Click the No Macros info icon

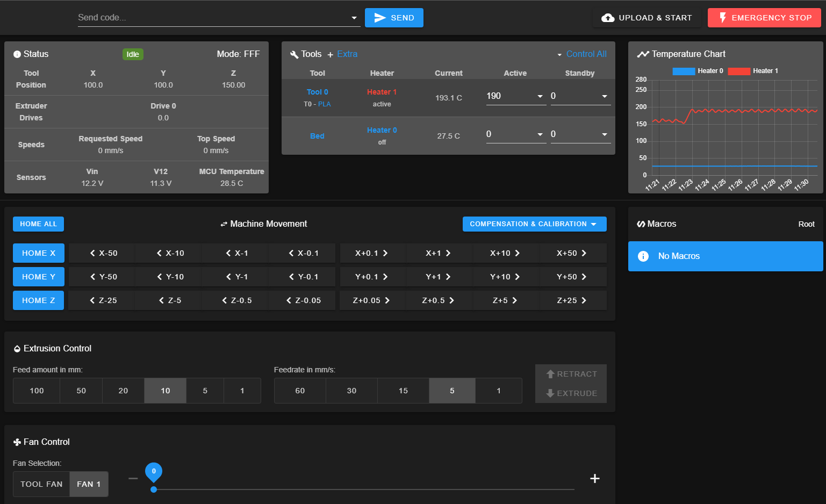point(643,256)
